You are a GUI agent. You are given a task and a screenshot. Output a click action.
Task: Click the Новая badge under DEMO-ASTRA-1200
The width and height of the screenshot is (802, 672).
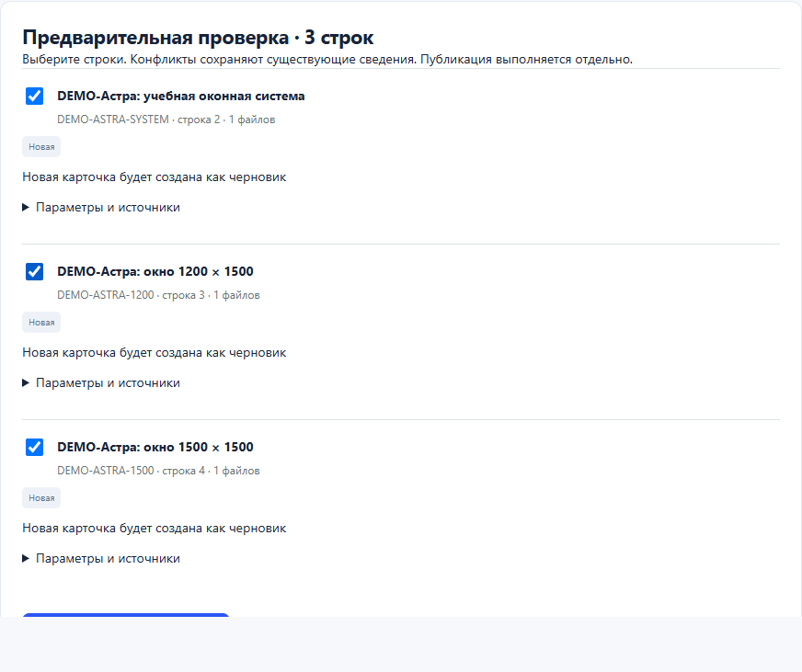click(41, 323)
